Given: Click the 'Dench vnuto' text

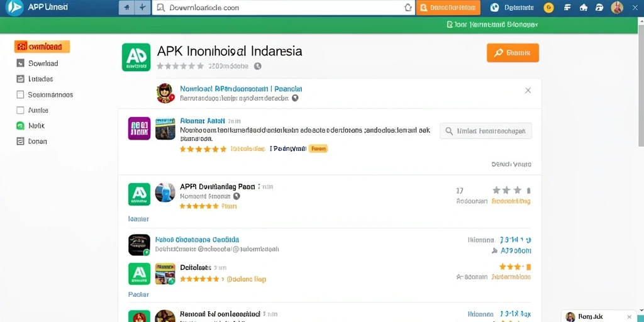Looking at the screenshot, I should [x=511, y=164].
